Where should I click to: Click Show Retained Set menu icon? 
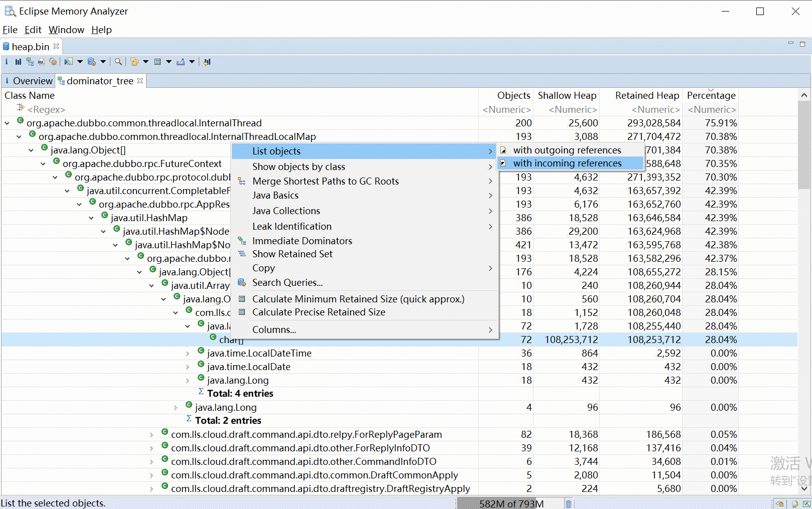[x=242, y=254]
